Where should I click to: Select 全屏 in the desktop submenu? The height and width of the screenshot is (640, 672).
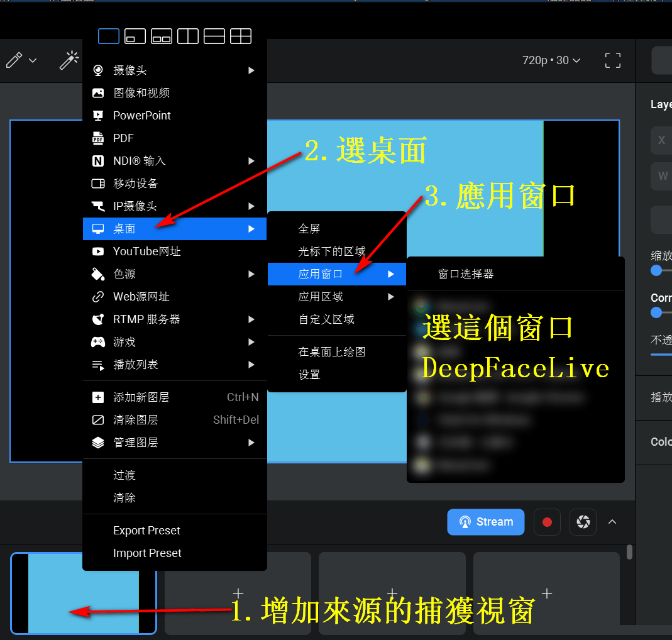coord(337,229)
